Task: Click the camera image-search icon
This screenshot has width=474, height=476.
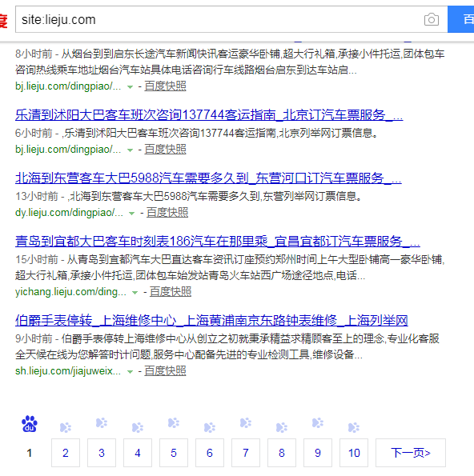Action: point(431,20)
